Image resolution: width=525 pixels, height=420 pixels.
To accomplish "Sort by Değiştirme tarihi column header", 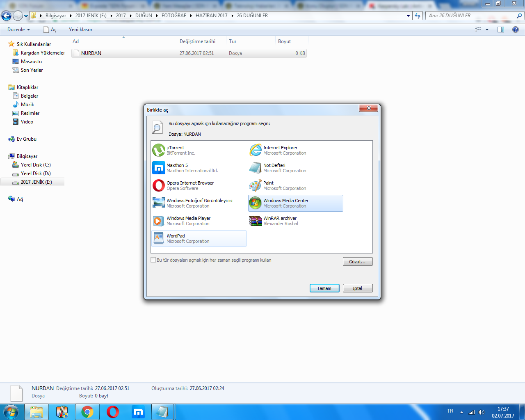I will click(201, 41).
